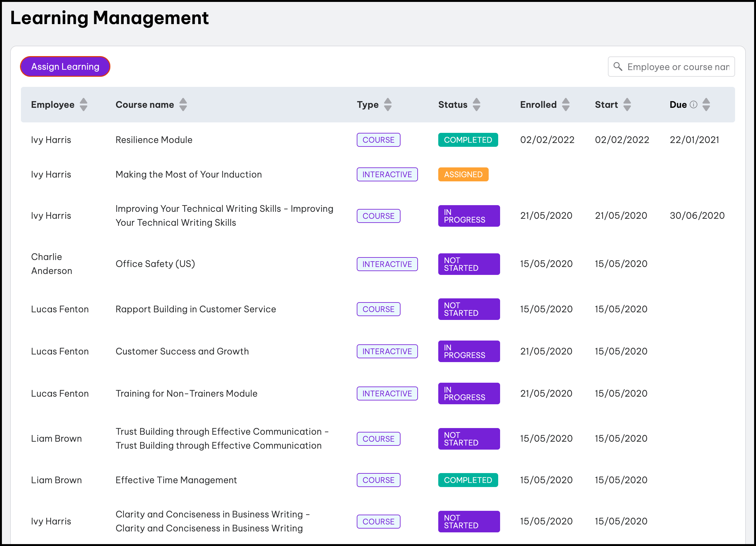Image resolution: width=756 pixels, height=546 pixels.
Task: Click the search magnifier icon
Action: 618,67
